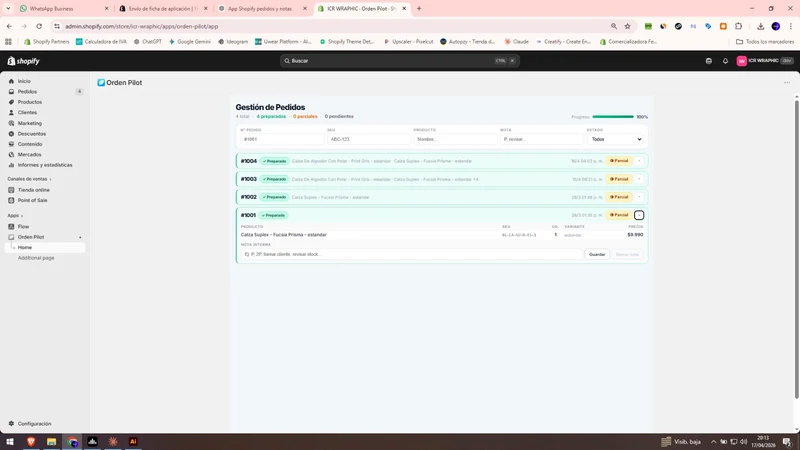Expand order #1003 with its arrow button
Viewport: 800px width, 450px height.
(639, 179)
